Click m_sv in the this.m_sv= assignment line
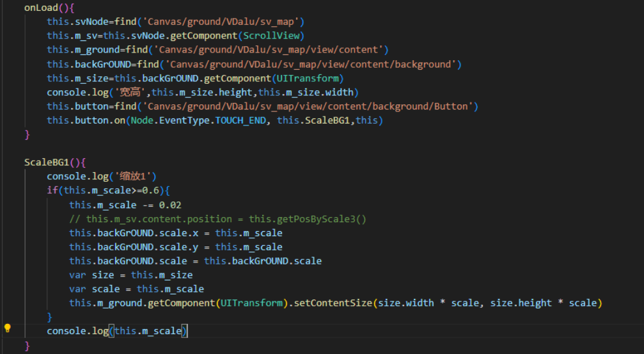The image size is (644, 354). 86,35
